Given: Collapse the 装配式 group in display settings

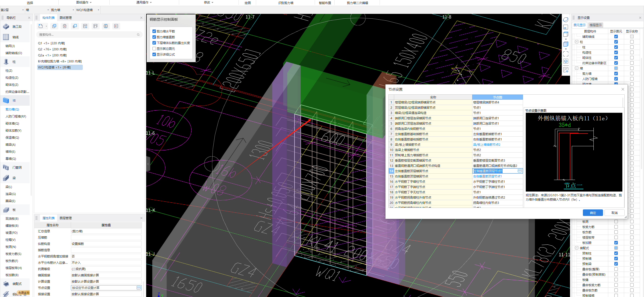Looking at the screenshot, I should click(577, 248).
